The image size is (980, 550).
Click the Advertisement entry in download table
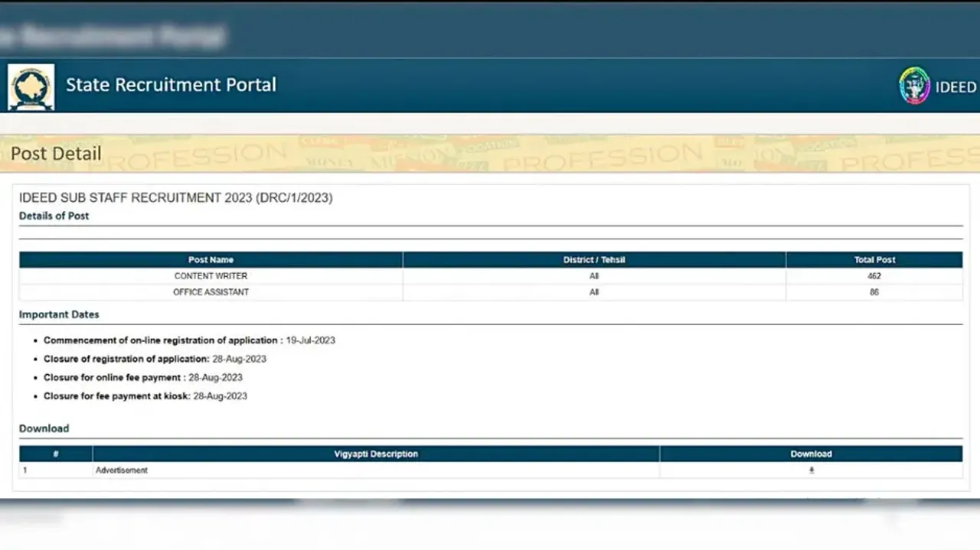tap(122, 470)
